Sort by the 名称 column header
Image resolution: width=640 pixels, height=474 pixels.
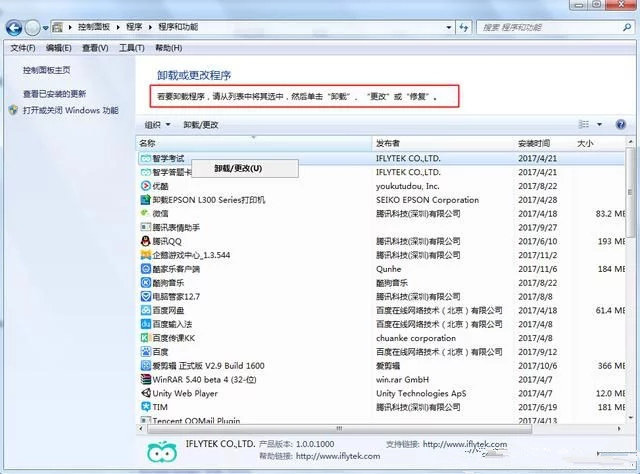pyautogui.click(x=253, y=143)
